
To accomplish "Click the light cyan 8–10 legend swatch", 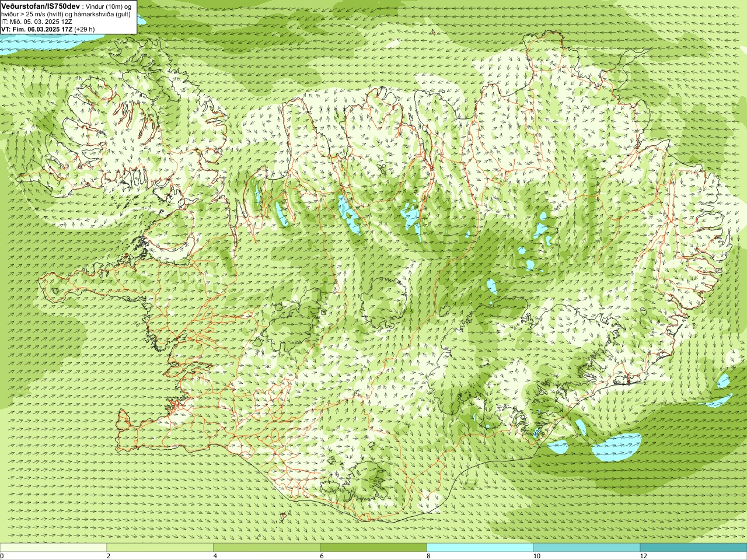I will point(480,548).
